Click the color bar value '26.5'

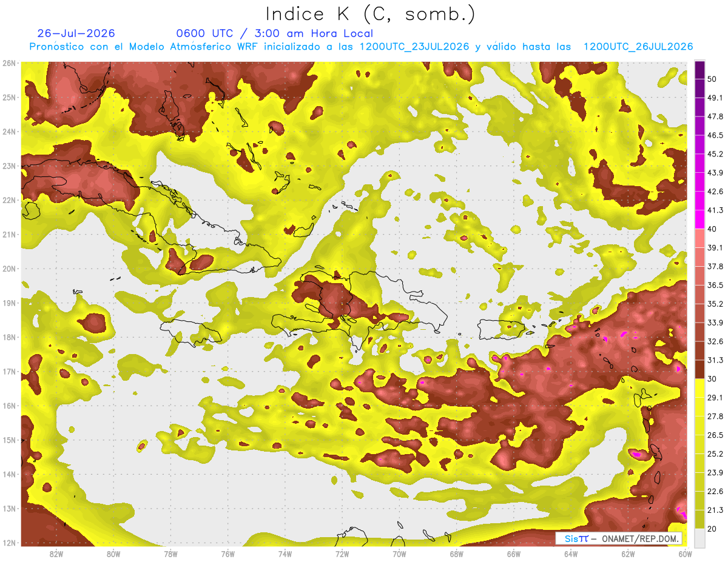(x=715, y=435)
